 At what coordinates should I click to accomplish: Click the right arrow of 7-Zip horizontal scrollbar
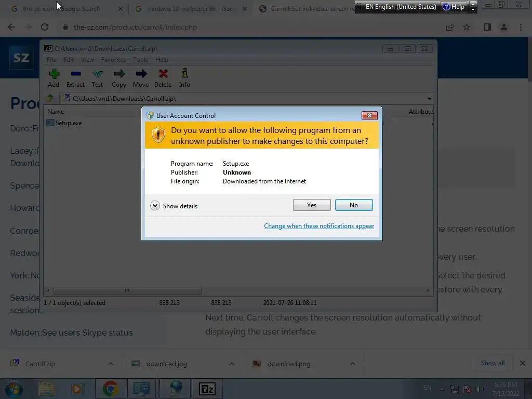428,290
